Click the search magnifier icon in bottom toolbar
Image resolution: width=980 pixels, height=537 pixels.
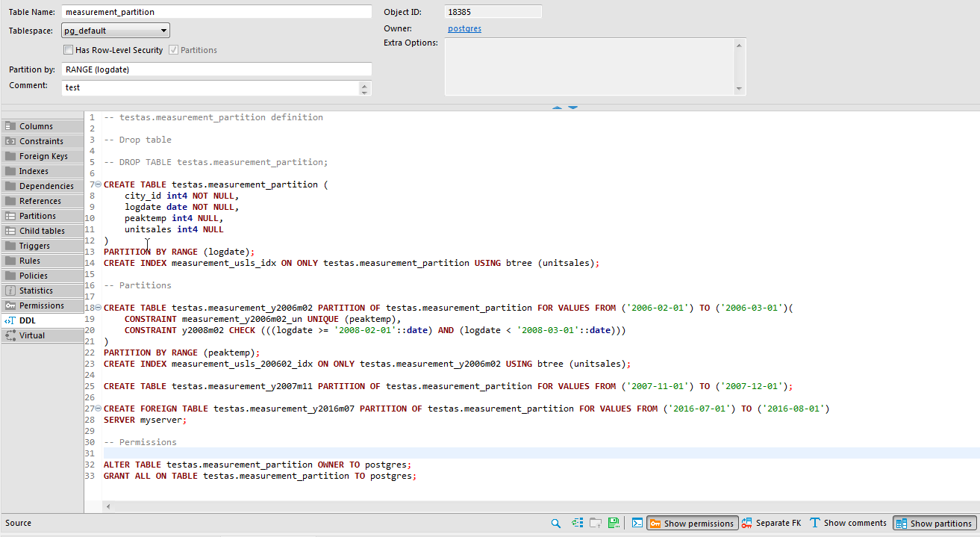555,523
